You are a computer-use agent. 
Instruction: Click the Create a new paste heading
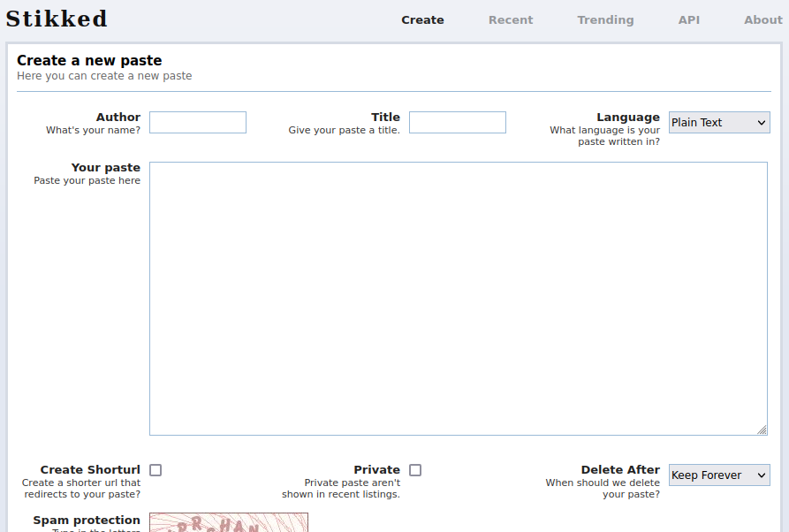90,60
